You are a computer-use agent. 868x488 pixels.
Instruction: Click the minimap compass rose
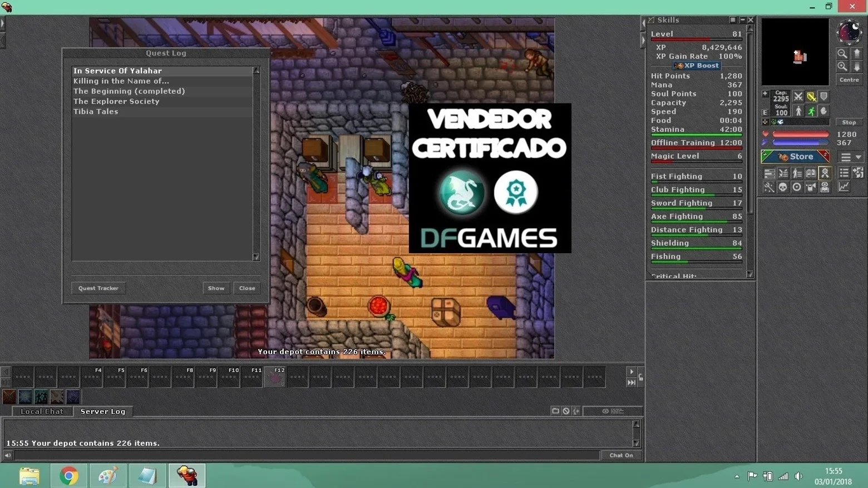849,32
